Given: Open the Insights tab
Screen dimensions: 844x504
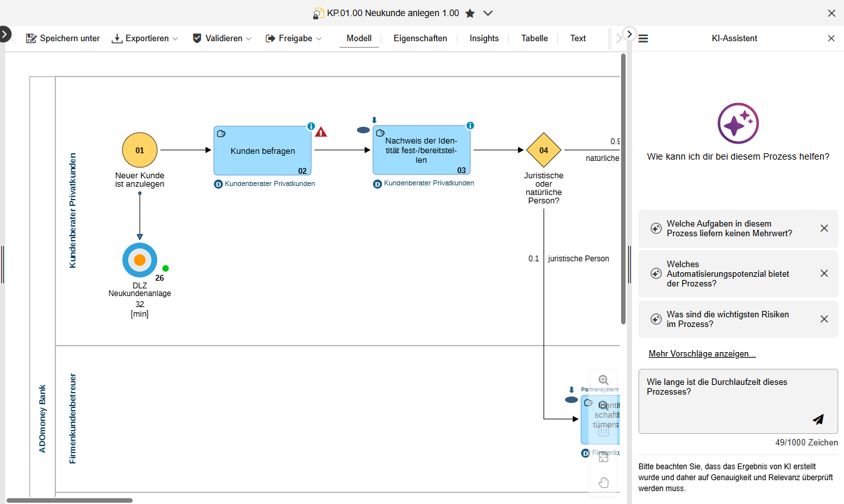Looking at the screenshot, I should tap(484, 39).
